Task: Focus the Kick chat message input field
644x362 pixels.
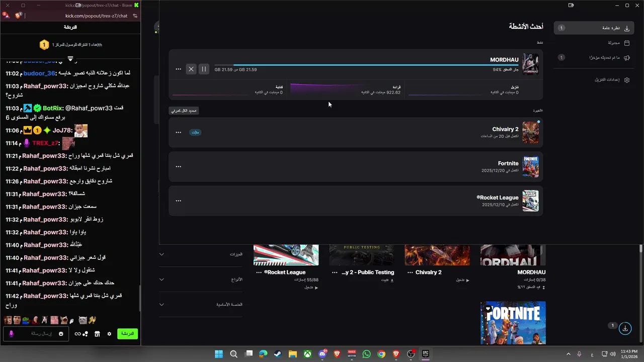Action: point(37,334)
